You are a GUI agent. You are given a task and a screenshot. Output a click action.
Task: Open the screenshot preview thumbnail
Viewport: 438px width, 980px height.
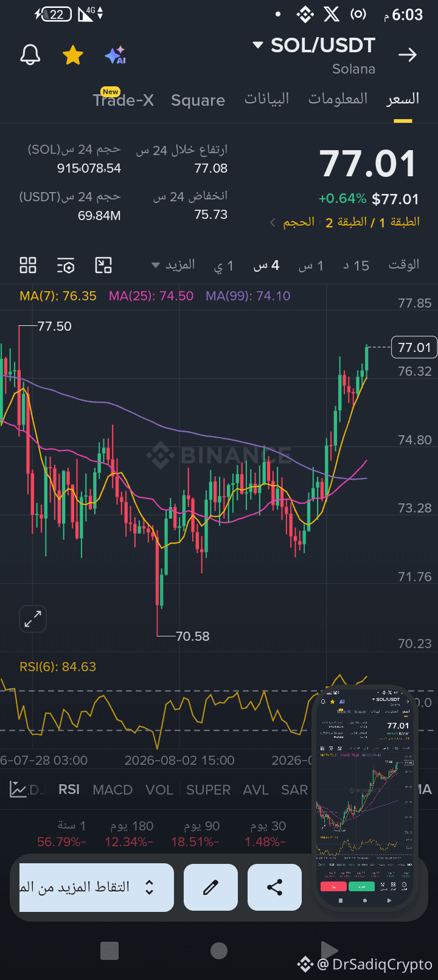(x=365, y=796)
